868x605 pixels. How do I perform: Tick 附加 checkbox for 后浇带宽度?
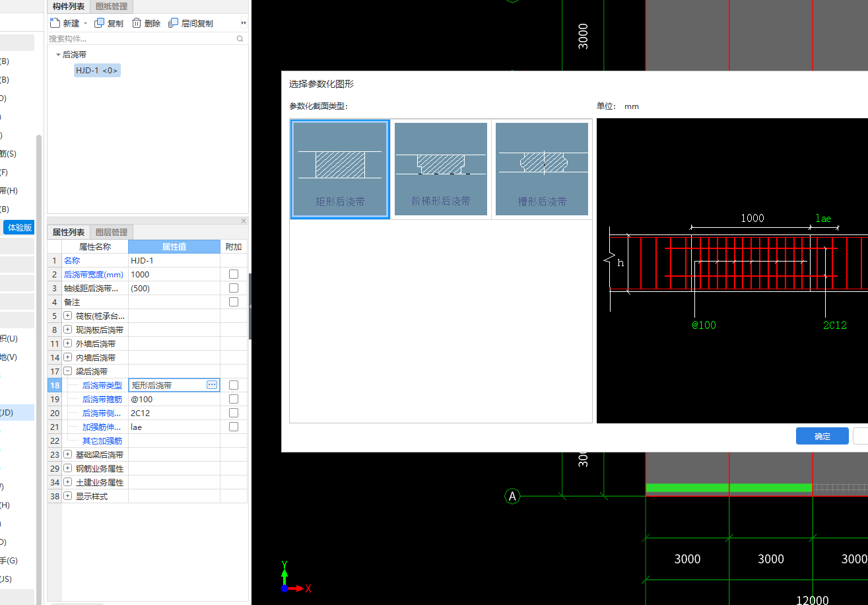tap(234, 274)
